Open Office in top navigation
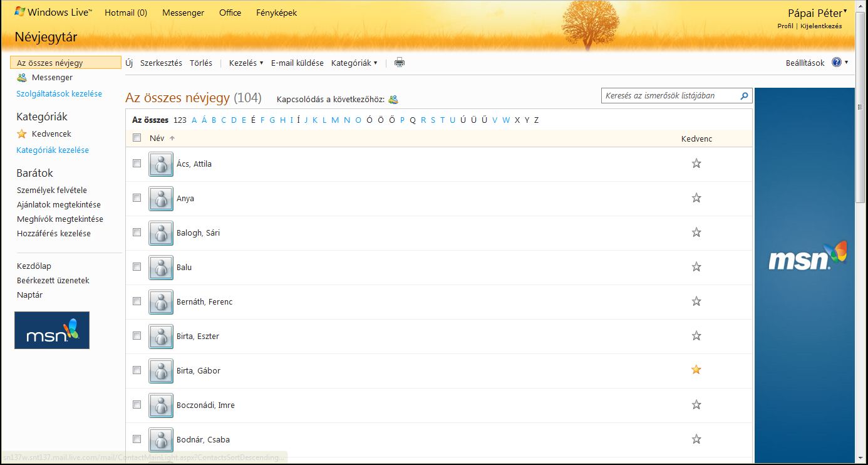This screenshot has height=465, width=868. [230, 13]
